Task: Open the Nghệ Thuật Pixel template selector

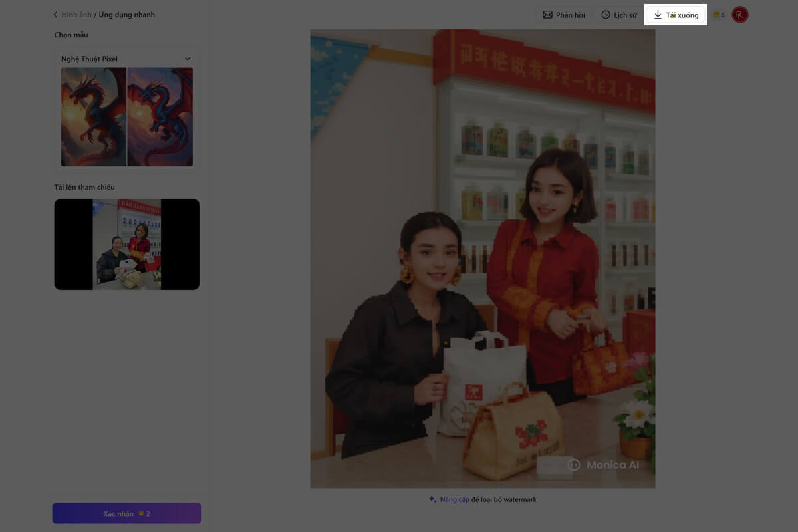Action: coord(120,59)
